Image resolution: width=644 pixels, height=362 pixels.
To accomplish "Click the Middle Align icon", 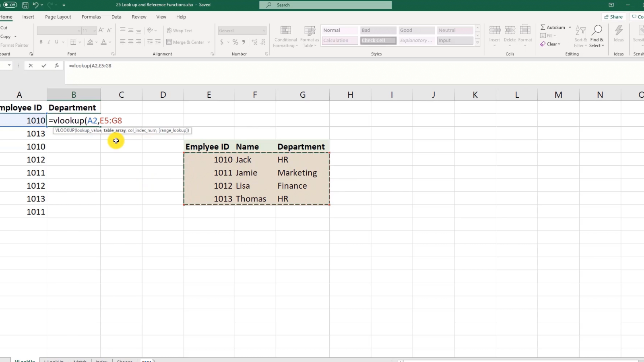I will click(131, 31).
